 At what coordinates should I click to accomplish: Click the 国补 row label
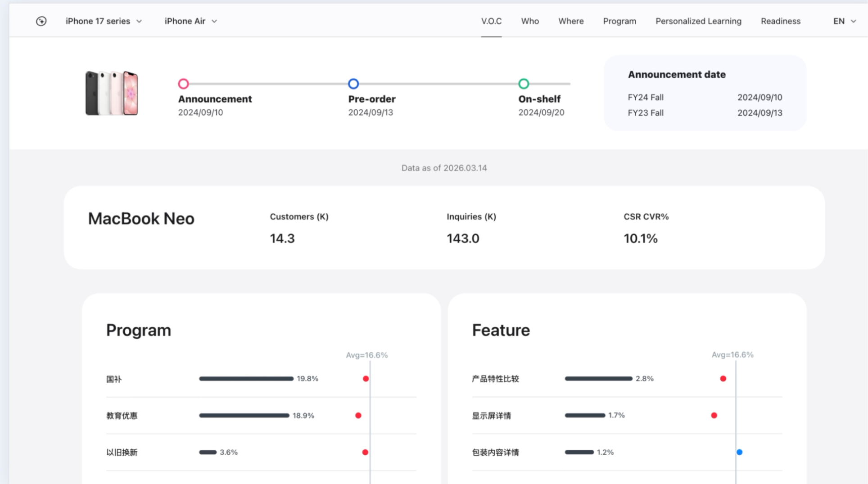coord(114,379)
